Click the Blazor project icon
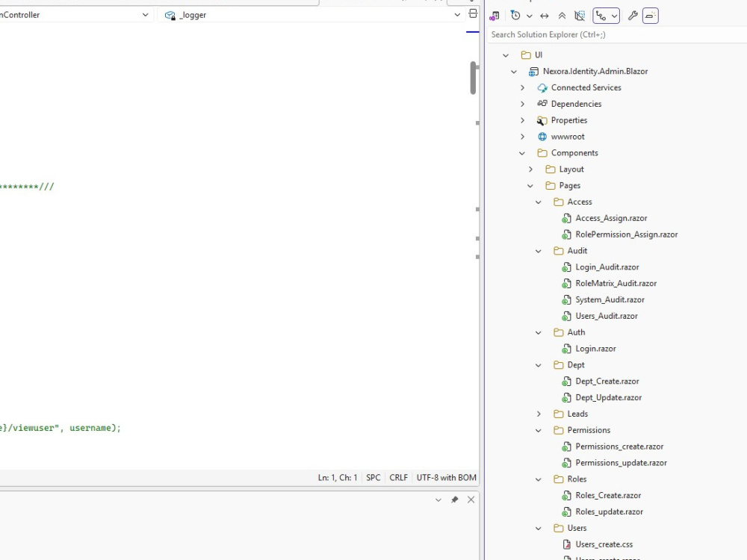Screen dimensions: 747x560 [x=533, y=72]
